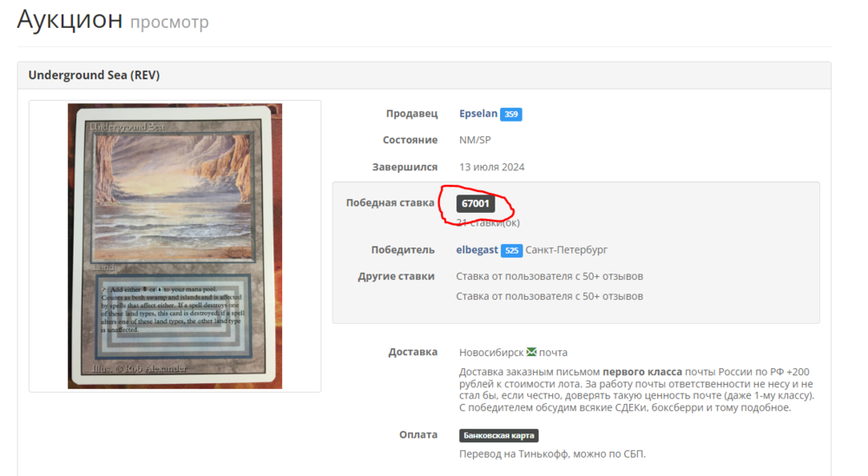This screenshot has height=476, width=868.
Task: Click the winner's 525 feedback badge
Action: pyautogui.click(x=511, y=250)
